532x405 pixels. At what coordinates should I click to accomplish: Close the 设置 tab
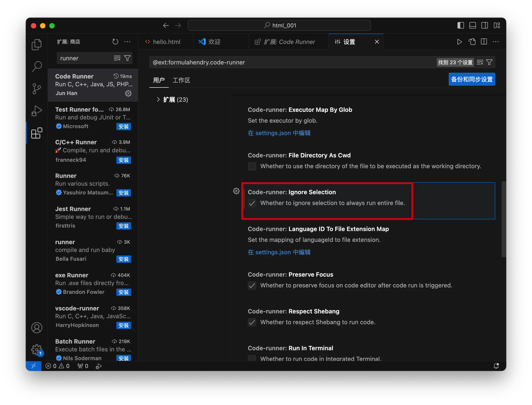pos(377,42)
